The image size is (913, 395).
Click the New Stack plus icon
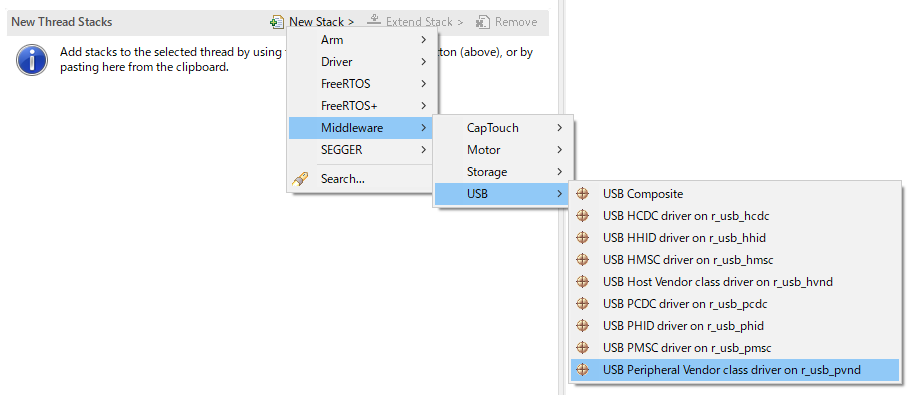click(277, 22)
